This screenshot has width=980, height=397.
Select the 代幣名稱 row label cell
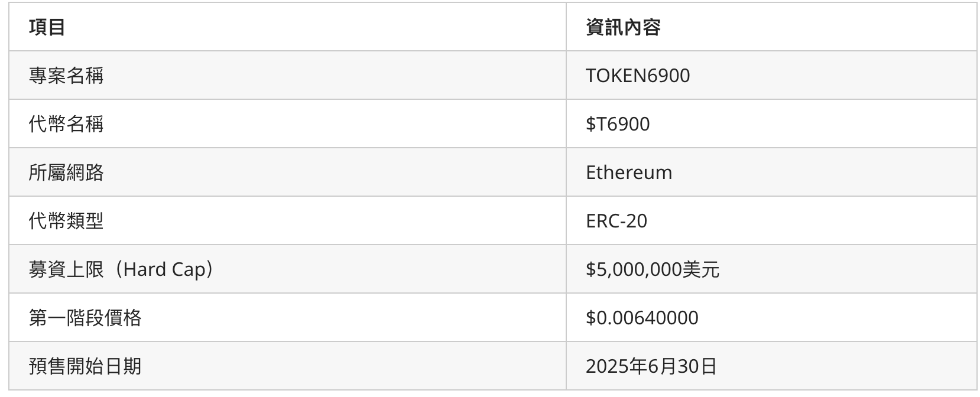(66, 124)
